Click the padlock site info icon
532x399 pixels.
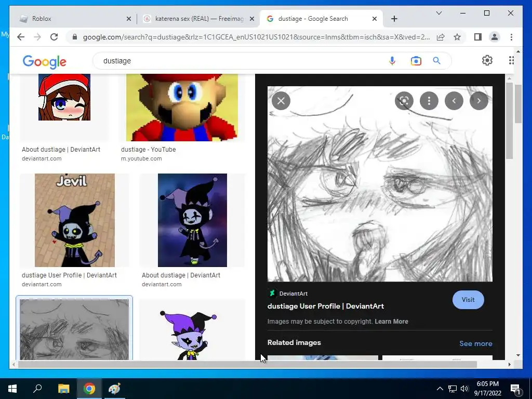[x=75, y=37]
